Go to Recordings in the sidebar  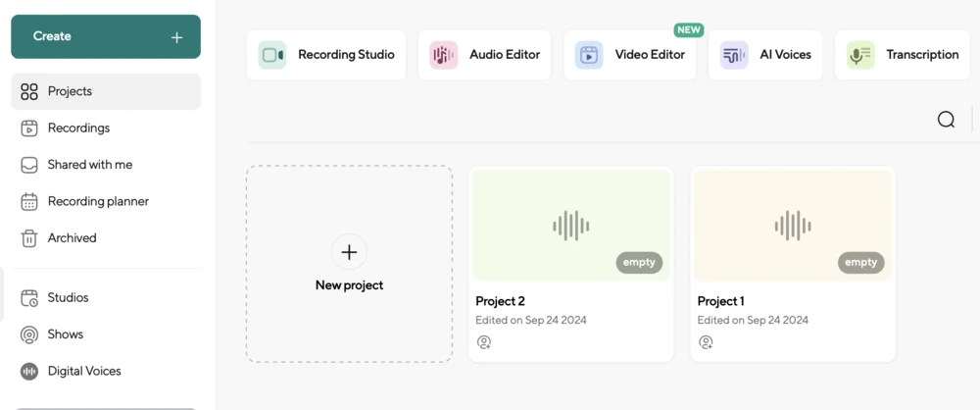click(x=78, y=128)
